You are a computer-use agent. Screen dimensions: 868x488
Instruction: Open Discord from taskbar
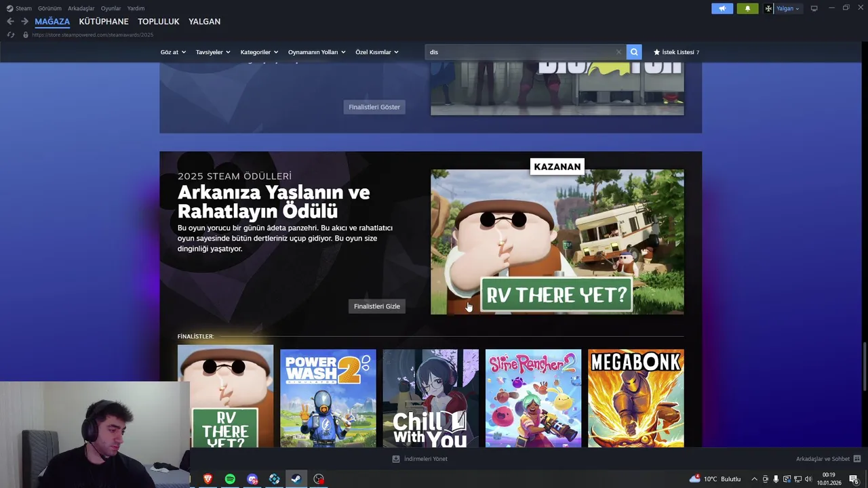(252, 479)
